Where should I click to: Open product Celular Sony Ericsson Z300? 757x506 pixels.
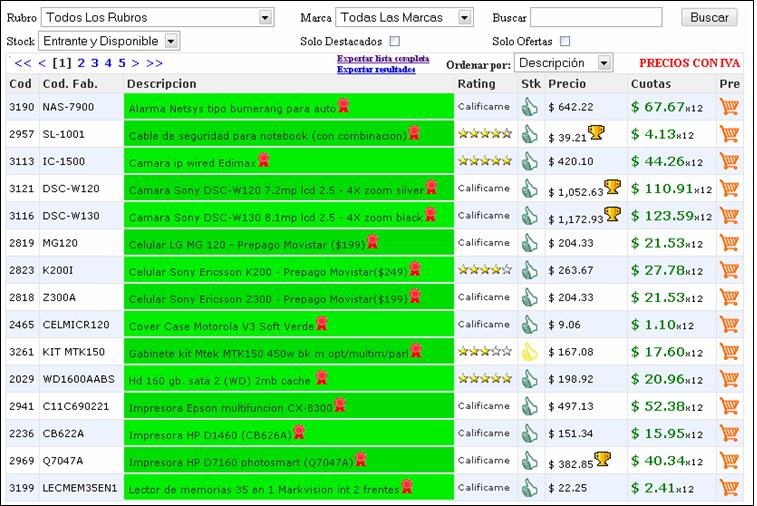[268, 299]
